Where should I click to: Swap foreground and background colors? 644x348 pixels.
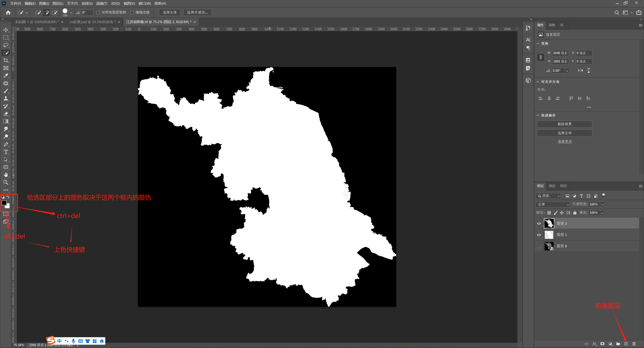click(8, 197)
